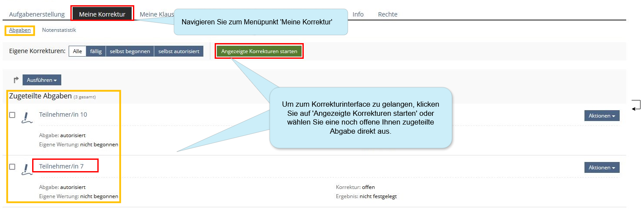The image size is (644, 209).
Task: Click the pen icon of Teilnehmer/in 10
Action: [27, 118]
